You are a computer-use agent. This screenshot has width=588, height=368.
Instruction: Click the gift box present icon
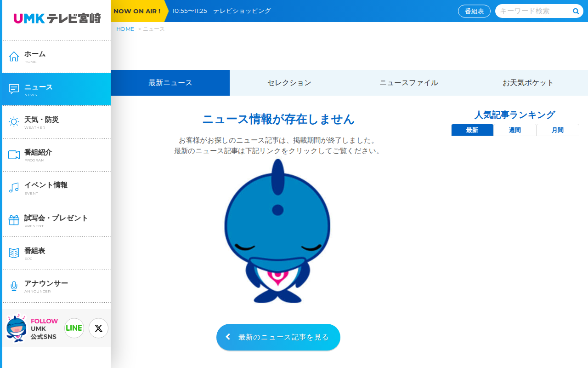coord(14,220)
